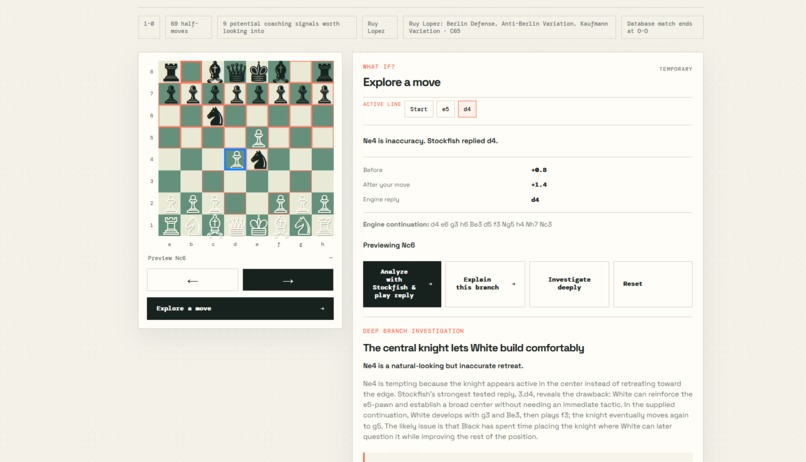806x462 pixels.
Task: Select the white bishop on f1
Action: pyautogui.click(x=280, y=225)
